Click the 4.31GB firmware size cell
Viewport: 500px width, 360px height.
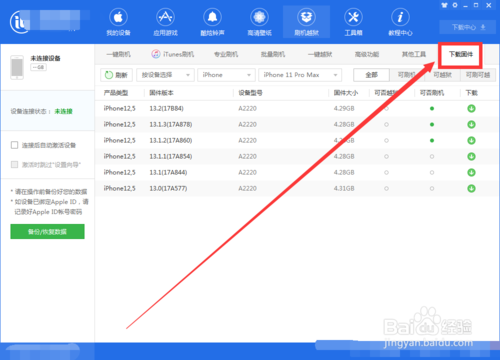[x=344, y=189]
